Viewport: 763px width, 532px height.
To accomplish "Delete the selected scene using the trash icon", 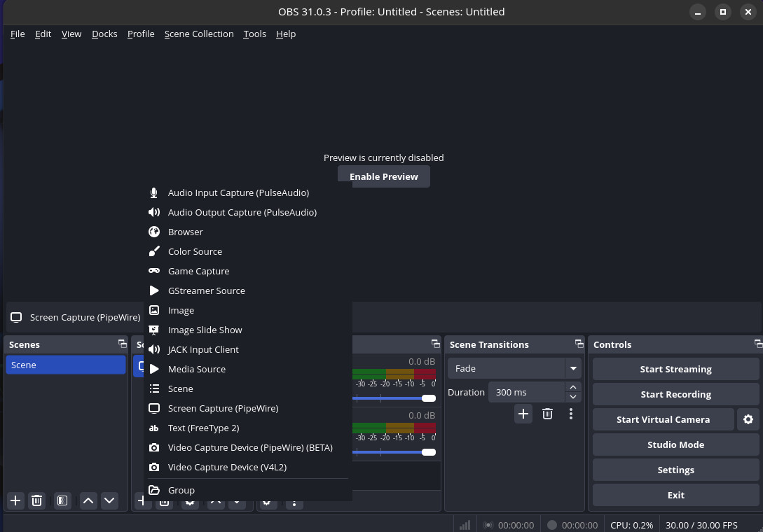I will click(x=36, y=500).
